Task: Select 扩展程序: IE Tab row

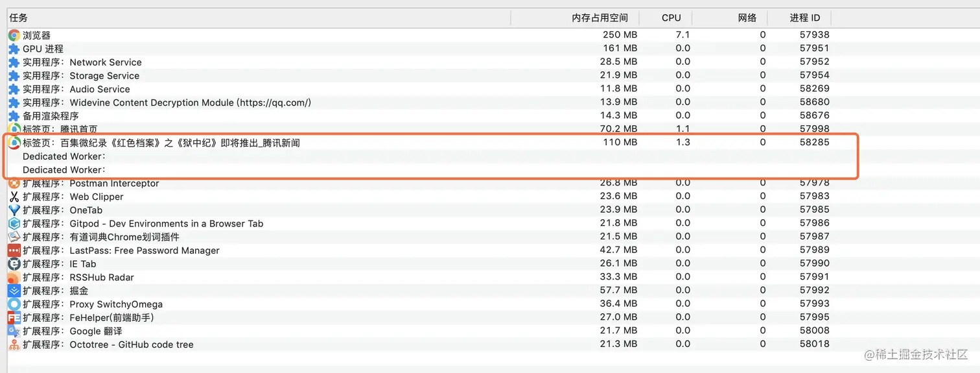Action: (x=60, y=264)
